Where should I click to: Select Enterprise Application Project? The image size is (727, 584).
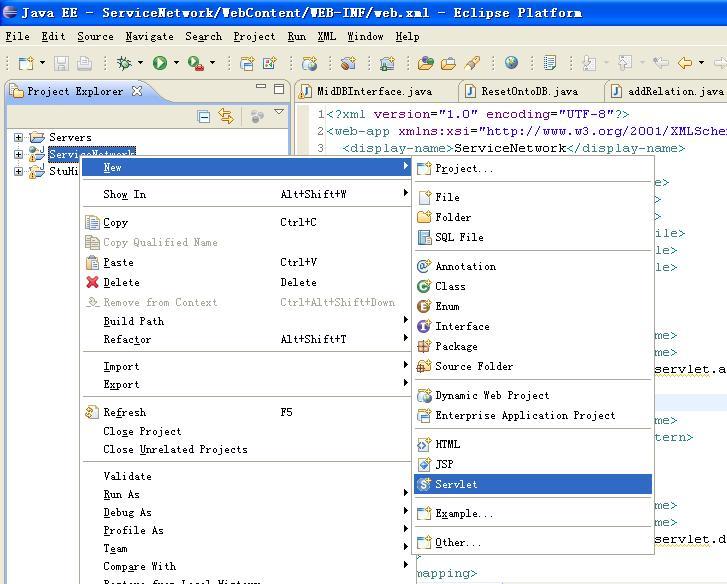[533, 415]
